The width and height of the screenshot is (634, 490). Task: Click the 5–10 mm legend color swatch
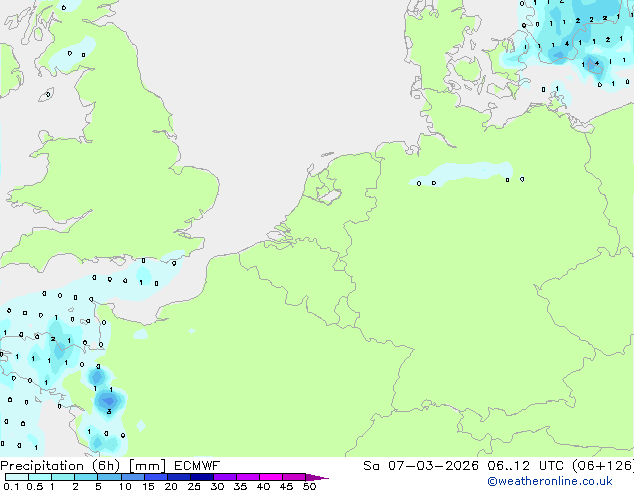point(109,477)
